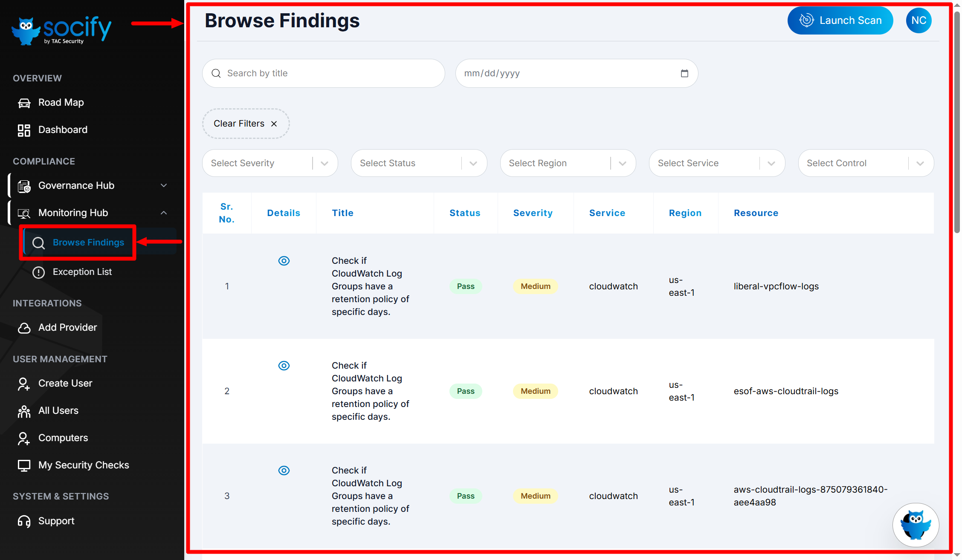Go to Dashboard in sidebar

pyautogui.click(x=62, y=130)
